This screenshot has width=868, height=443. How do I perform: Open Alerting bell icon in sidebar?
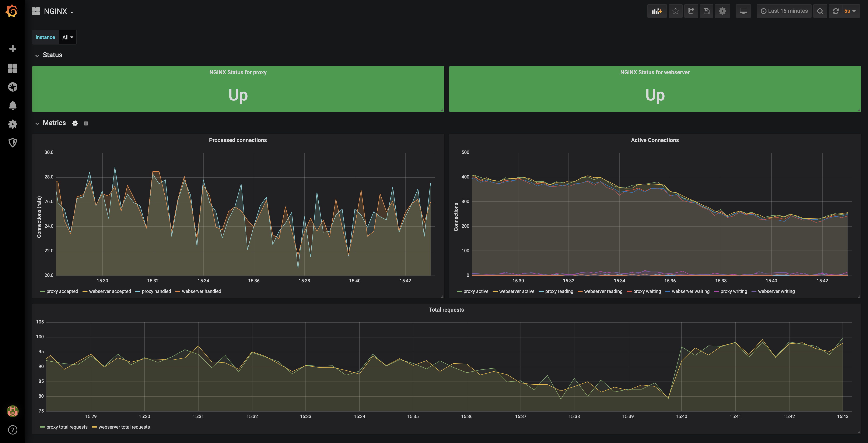tap(13, 105)
